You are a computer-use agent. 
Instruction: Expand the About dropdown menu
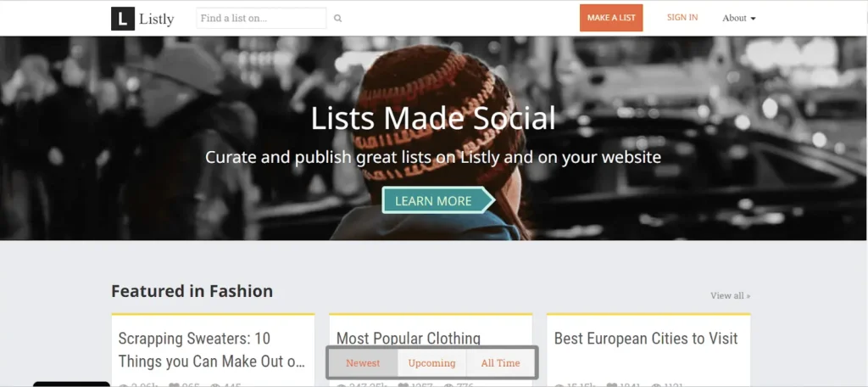(738, 18)
